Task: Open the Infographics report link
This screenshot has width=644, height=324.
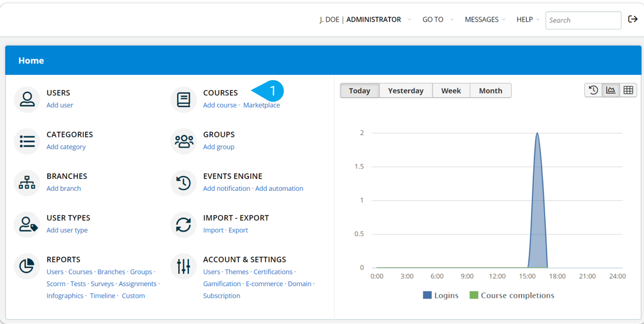Action: pos(65,296)
